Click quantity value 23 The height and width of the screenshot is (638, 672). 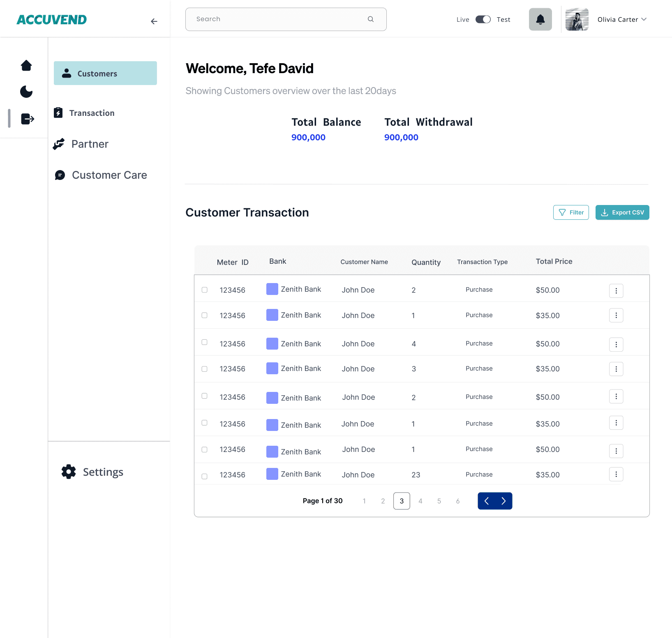[416, 474]
